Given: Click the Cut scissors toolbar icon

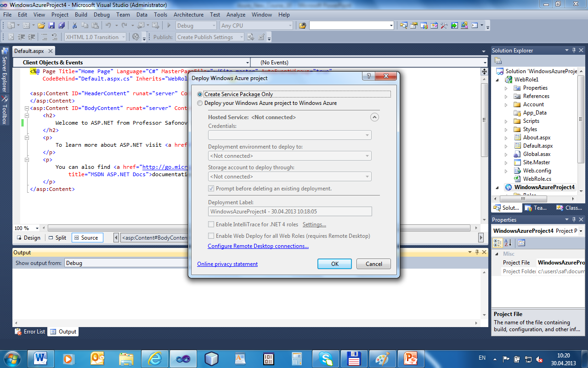Looking at the screenshot, I should 73,25.
